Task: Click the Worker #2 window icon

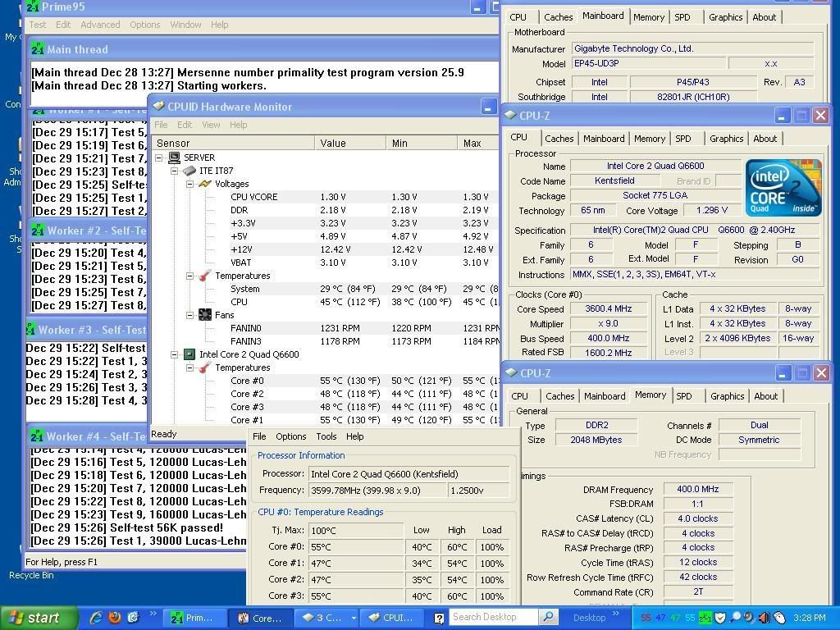Action: tap(38, 231)
